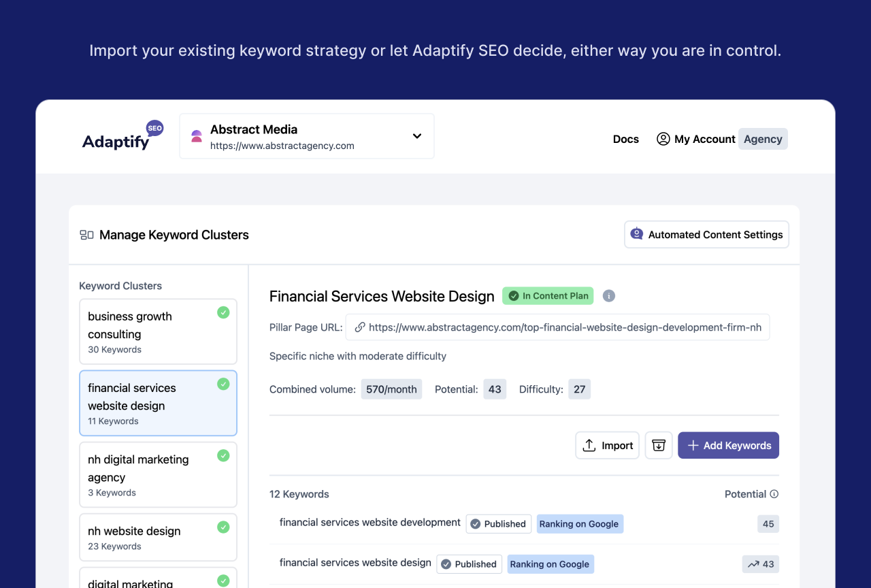Click the info icon next to In Content Plan

pyautogui.click(x=608, y=295)
